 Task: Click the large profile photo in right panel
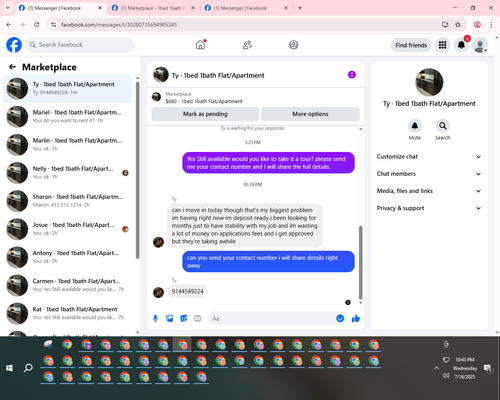429,82
